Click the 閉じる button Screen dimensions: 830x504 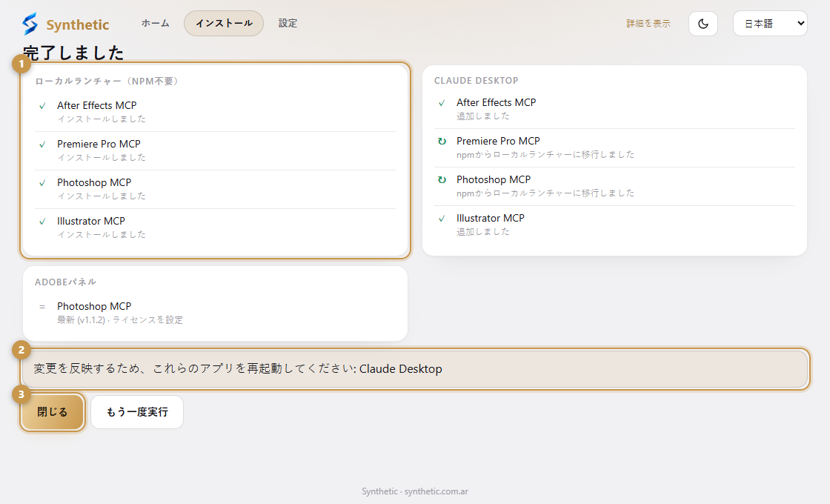coord(53,412)
